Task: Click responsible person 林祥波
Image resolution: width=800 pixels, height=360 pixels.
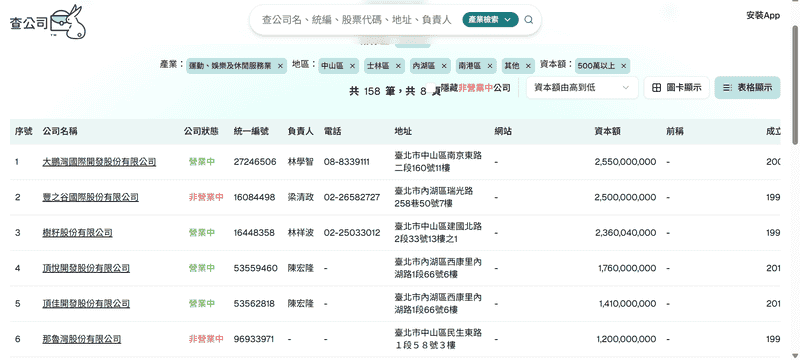Action: tap(301, 233)
